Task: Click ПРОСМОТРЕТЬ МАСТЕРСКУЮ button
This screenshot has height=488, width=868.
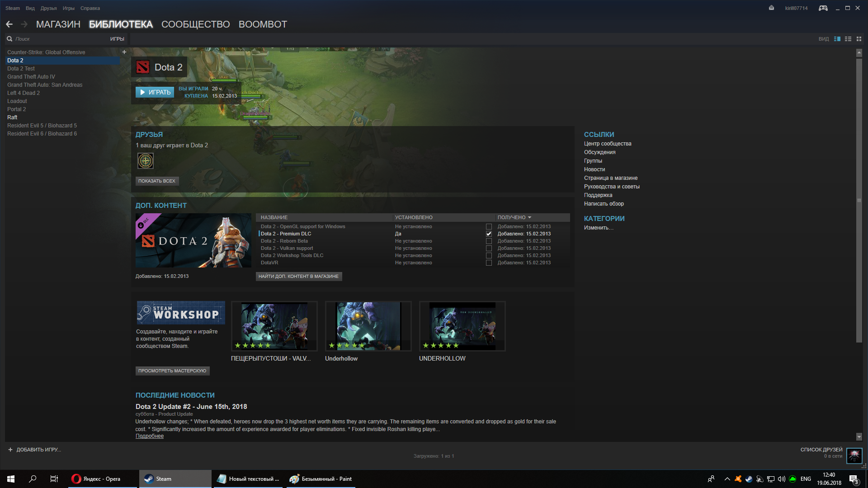Action: [x=172, y=371]
